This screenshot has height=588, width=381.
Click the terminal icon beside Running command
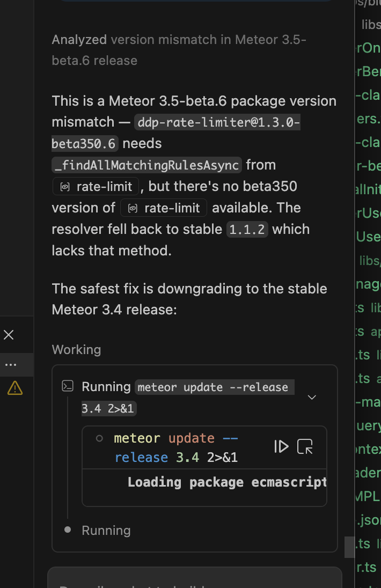68,386
